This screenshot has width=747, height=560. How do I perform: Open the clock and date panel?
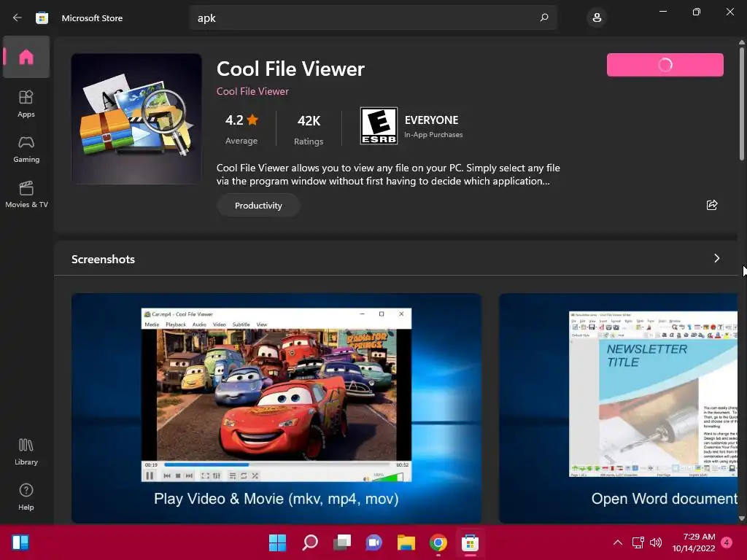tap(694, 542)
